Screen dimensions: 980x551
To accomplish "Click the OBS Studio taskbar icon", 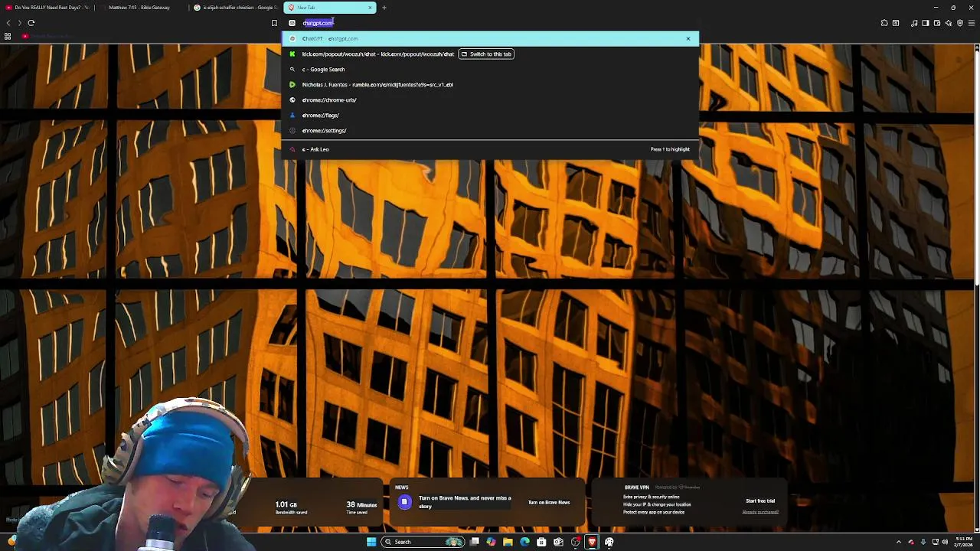I will pyautogui.click(x=575, y=542).
